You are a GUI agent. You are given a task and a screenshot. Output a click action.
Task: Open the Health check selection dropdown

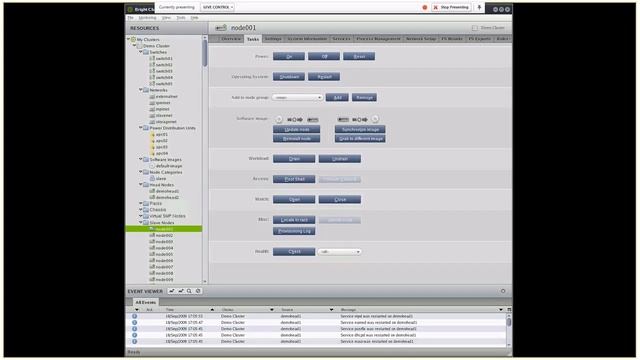[339, 252]
